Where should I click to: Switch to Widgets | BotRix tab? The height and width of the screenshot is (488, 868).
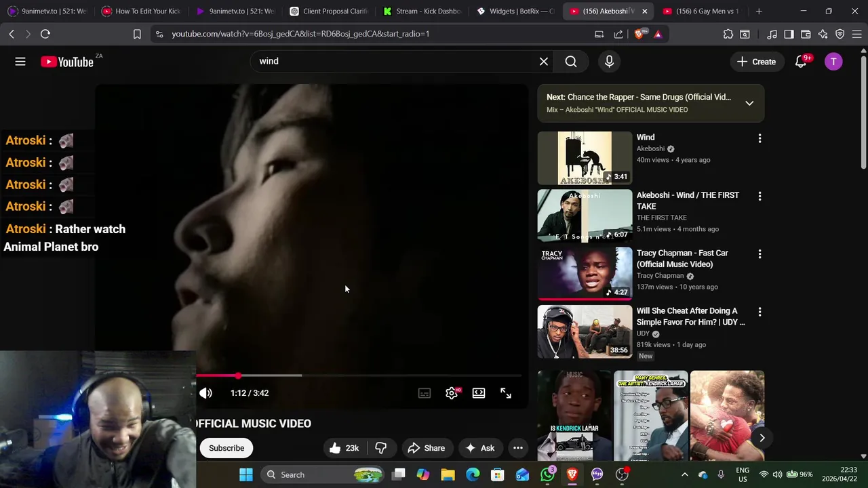click(515, 12)
